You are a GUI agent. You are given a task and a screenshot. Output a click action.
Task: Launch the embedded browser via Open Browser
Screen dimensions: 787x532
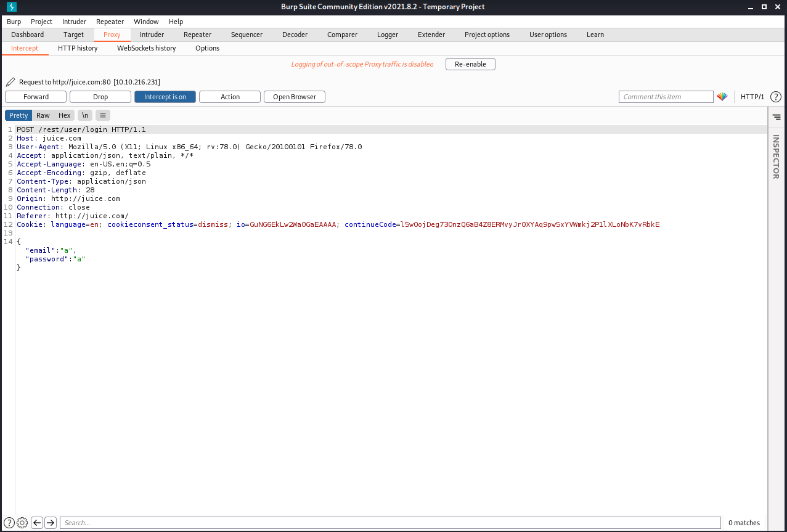coord(295,97)
